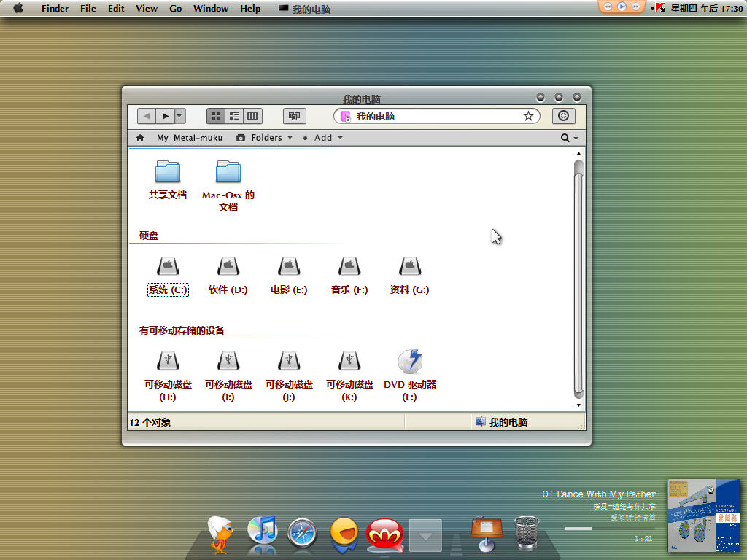
Task: Open the File menu
Action: pyautogui.click(x=88, y=8)
